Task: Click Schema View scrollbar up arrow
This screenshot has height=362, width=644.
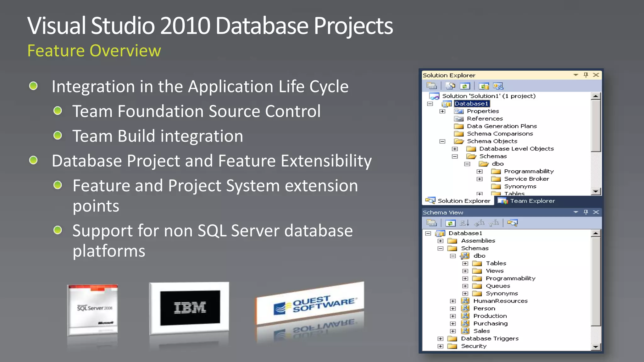Action: click(596, 233)
